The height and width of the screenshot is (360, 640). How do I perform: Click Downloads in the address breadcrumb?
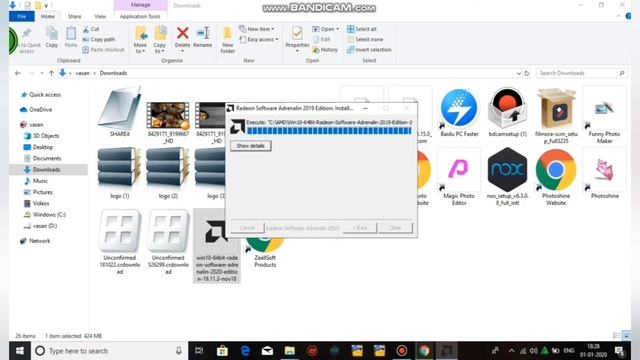point(113,73)
